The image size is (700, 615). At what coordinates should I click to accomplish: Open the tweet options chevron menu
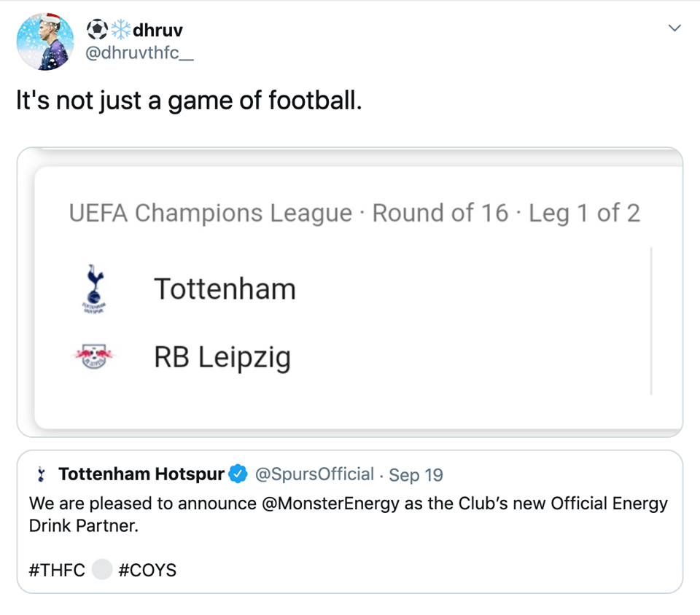pyautogui.click(x=674, y=28)
